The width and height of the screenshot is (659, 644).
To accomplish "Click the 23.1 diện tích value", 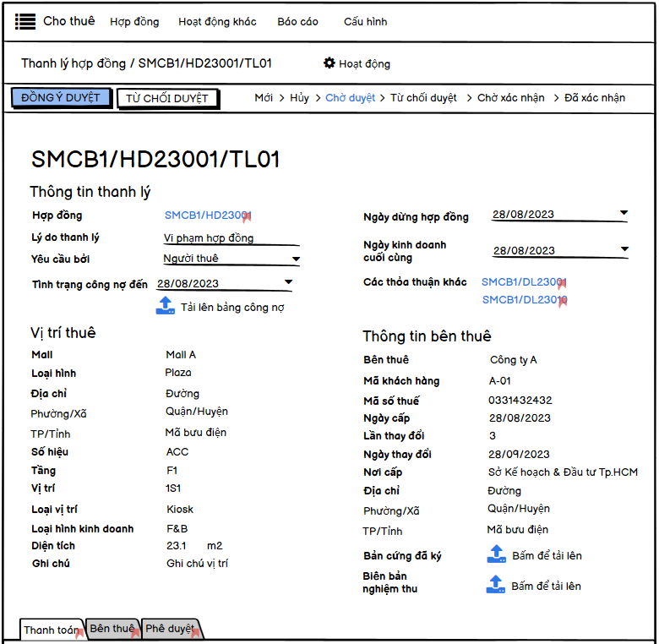I will click(x=176, y=546).
